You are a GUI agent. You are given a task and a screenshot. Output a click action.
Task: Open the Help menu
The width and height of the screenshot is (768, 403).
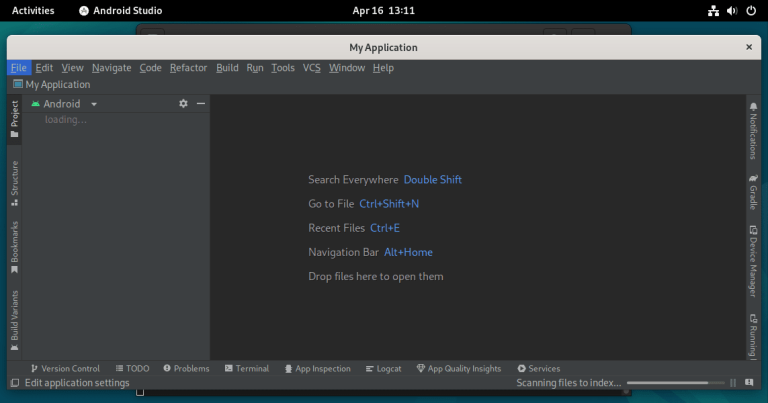point(383,68)
